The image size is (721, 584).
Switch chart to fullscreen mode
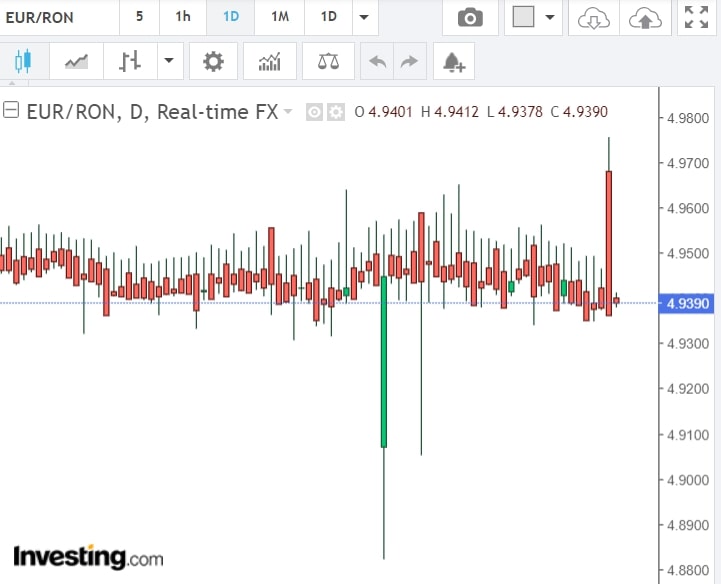[694, 18]
